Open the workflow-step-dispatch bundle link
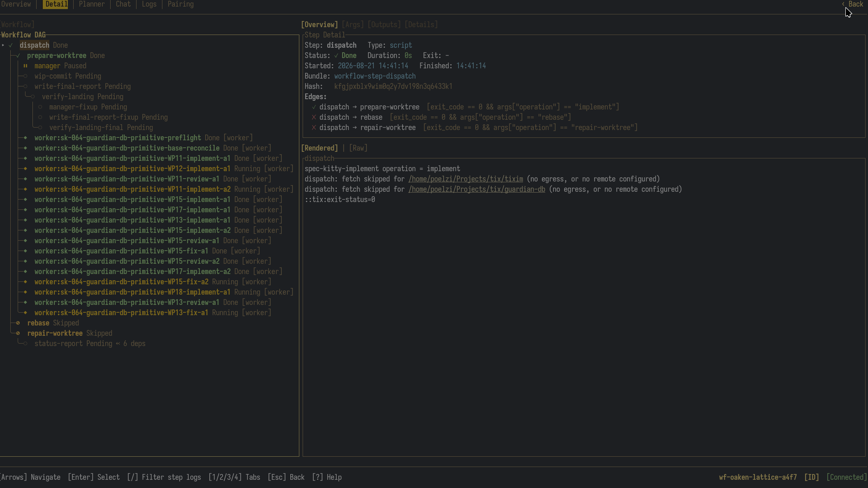The image size is (868, 488). (x=375, y=76)
